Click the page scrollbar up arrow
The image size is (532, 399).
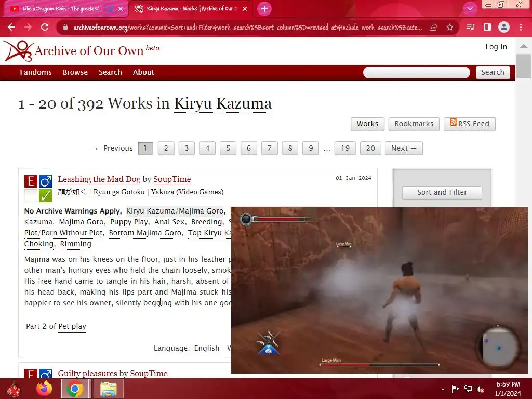click(524, 46)
